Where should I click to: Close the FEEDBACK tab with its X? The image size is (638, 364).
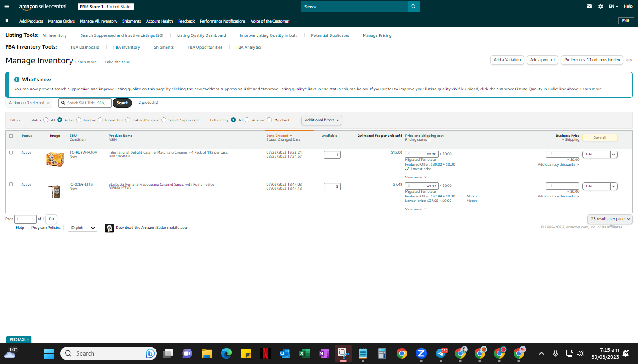pyautogui.click(x=28, y=340)
